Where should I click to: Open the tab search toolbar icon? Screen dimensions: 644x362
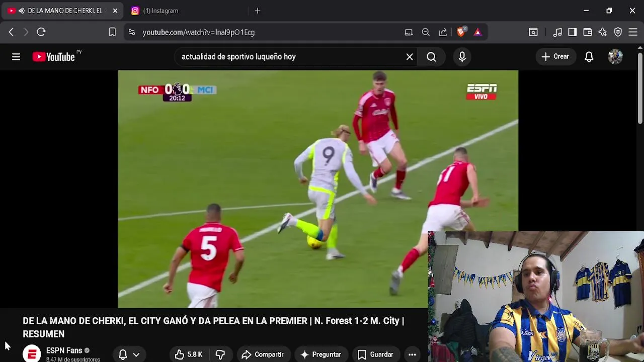coord(533,32)
